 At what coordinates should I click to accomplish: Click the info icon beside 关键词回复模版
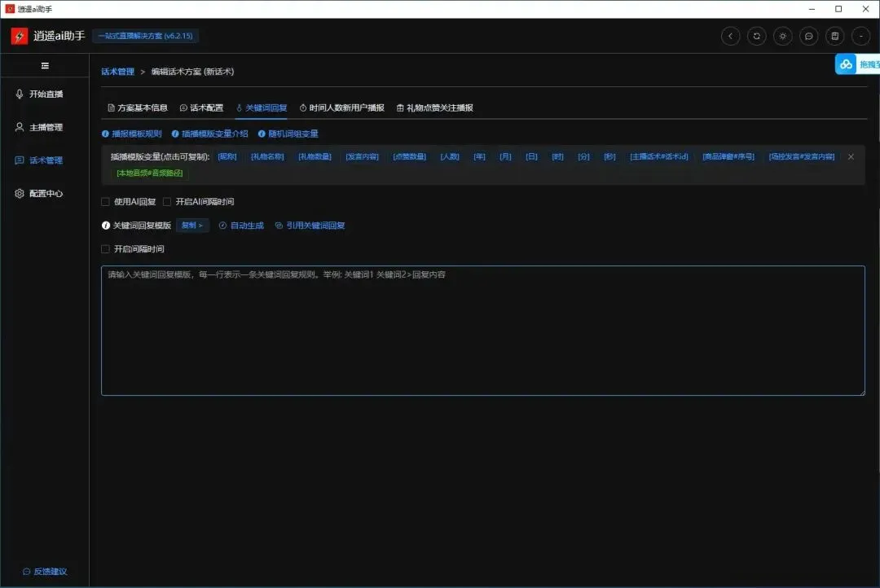pos(105,226)
